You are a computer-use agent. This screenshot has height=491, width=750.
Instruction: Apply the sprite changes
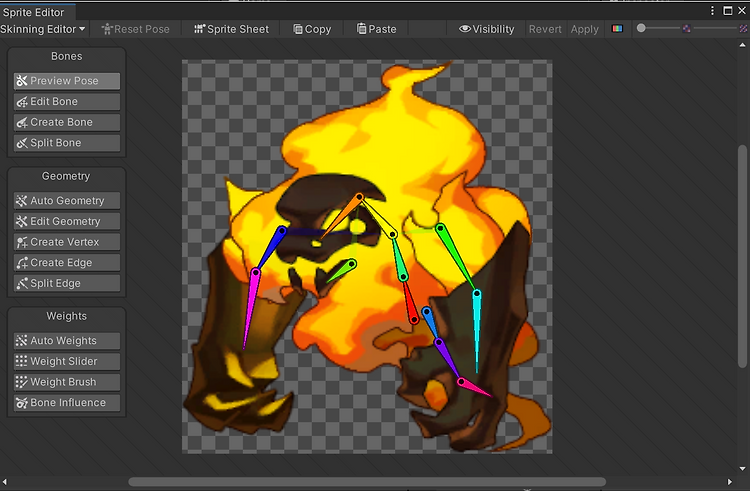(x=585, y=29)
